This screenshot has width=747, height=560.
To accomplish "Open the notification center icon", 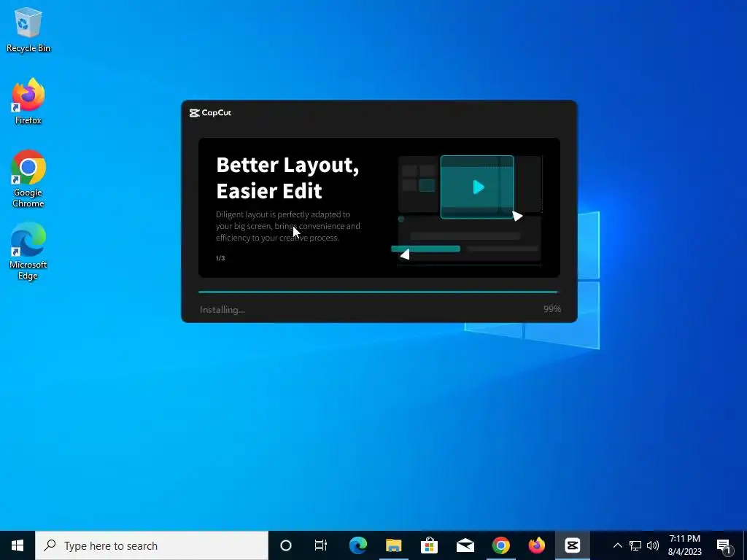I will tap(724, 546).
